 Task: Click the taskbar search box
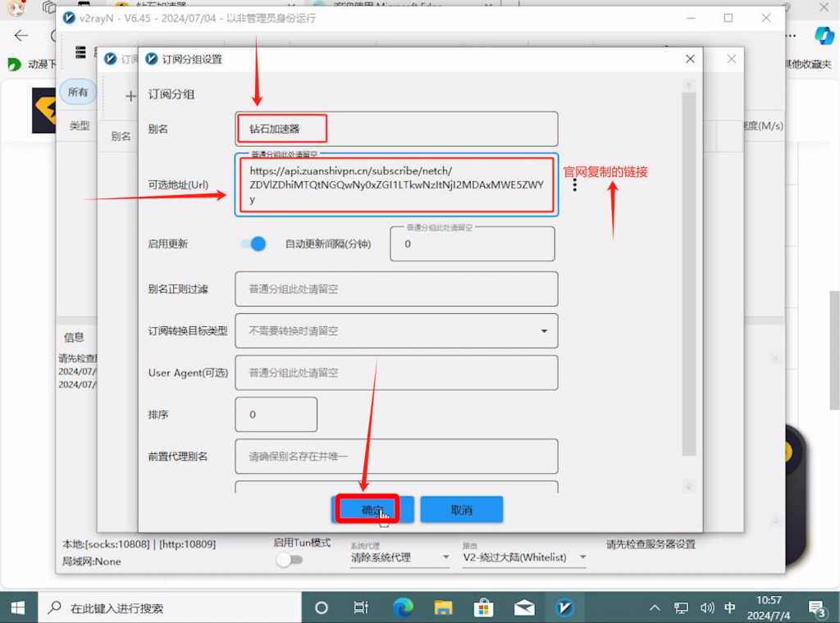[169, 608]
